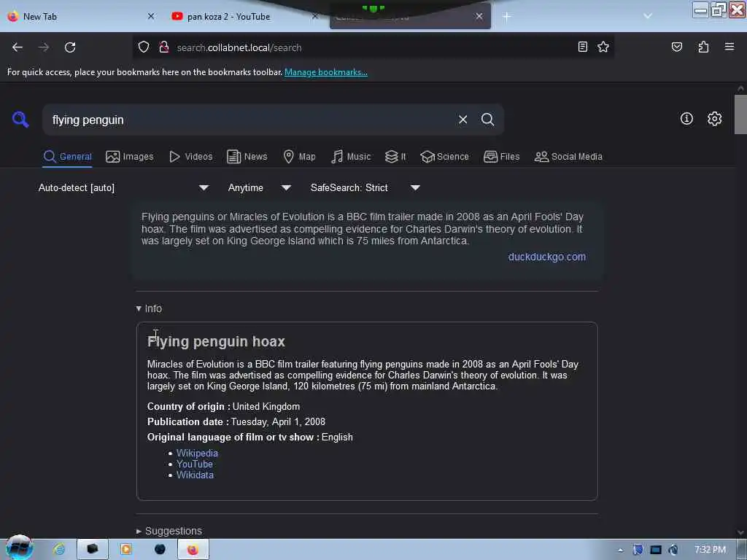The image size is (747, 560).
Task: Open the Anytime time range dropdown
Action: (259, 187)
